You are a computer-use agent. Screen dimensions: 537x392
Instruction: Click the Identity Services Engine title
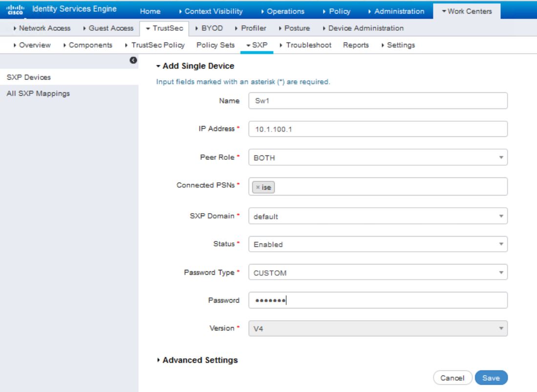pos(74,9)
